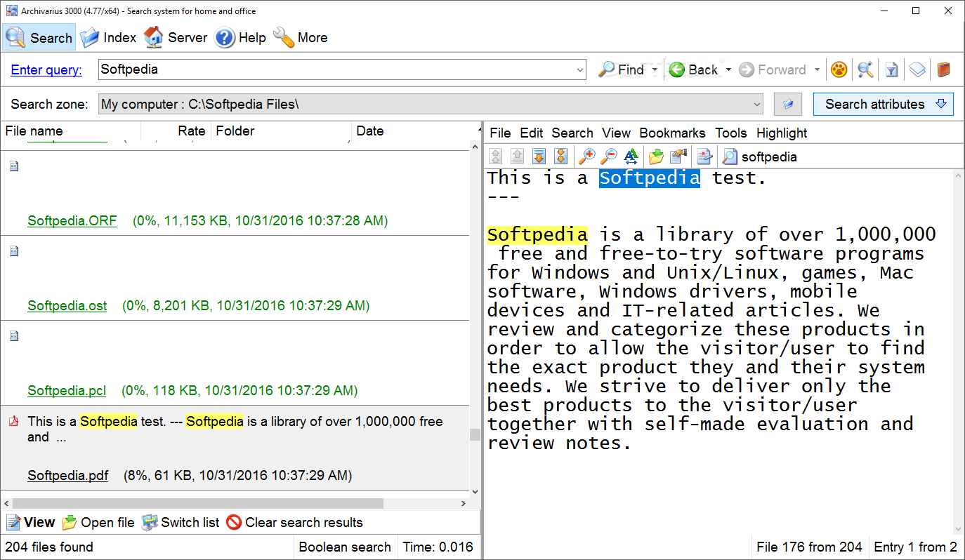
Task: Click the previous document up arrow icon
Action: (518, 156)
